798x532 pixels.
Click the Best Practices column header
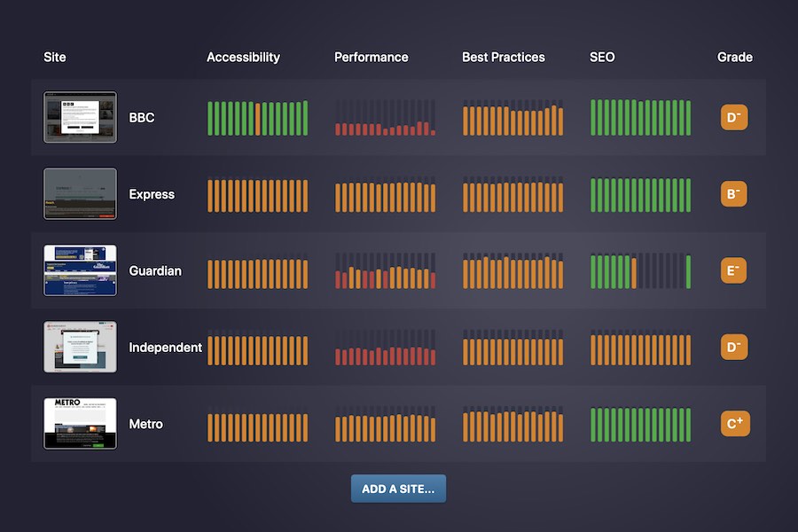tap(504, 57)
